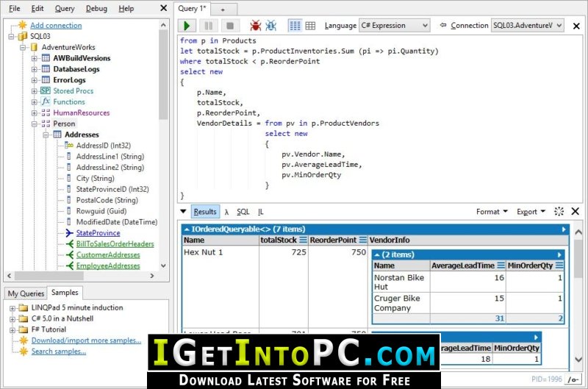Switch to data grid results view

tap(310, 26)
